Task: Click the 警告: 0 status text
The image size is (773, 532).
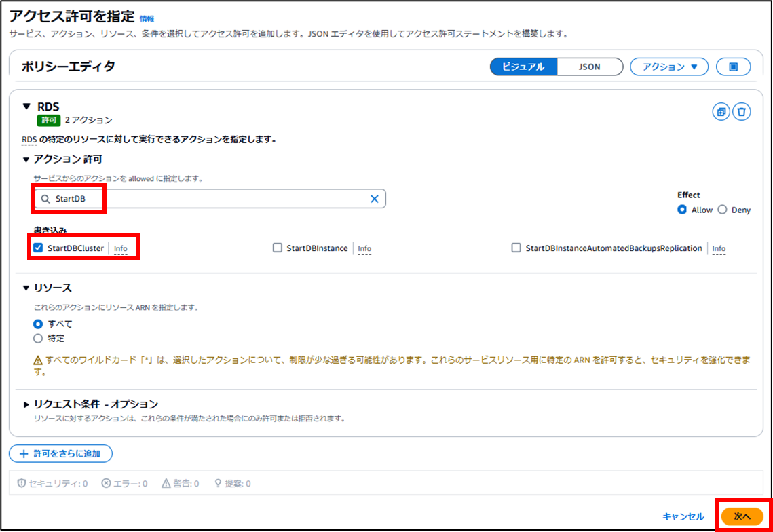Action: pyautogui.click(x=187, y=483)
